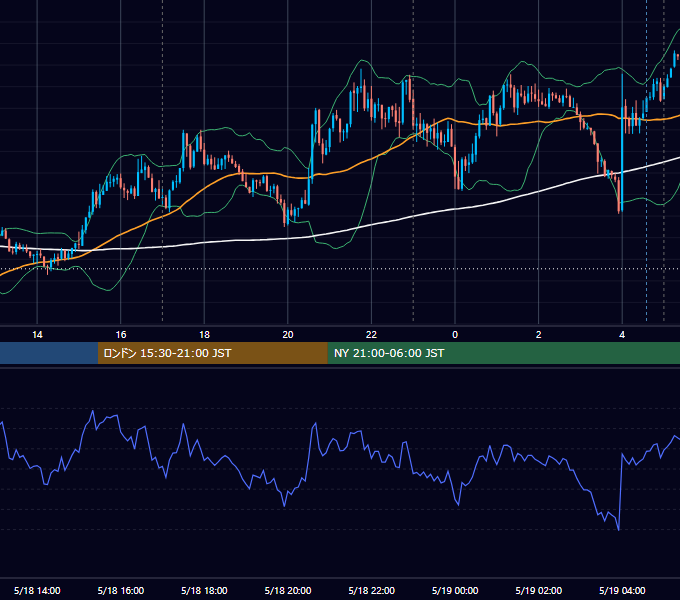Image resolution: width=680 pixels, height=600 pixels.
Task: Click the London 15:30-21:00 JST session bar
Action: tap(212, 353)
